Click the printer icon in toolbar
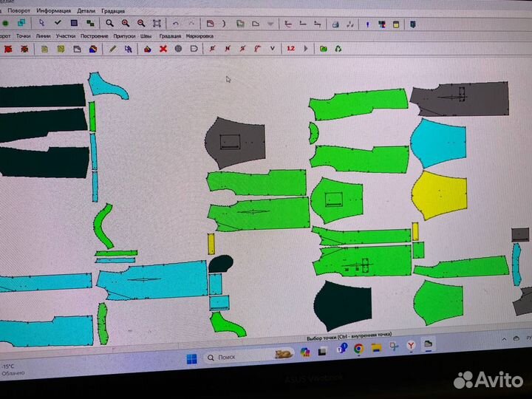532x399 pixels. [335, 24]
